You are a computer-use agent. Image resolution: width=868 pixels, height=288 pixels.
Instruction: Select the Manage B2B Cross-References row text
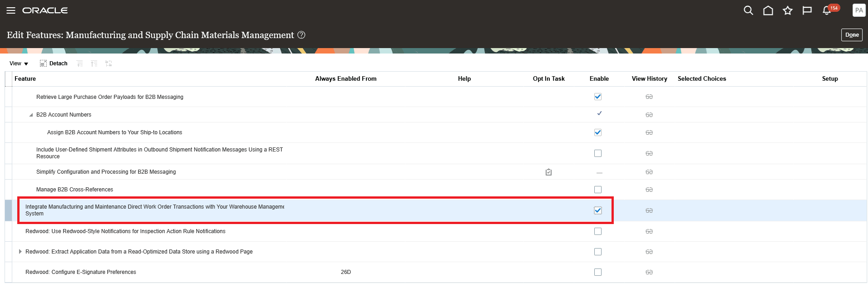pos(74,190)
